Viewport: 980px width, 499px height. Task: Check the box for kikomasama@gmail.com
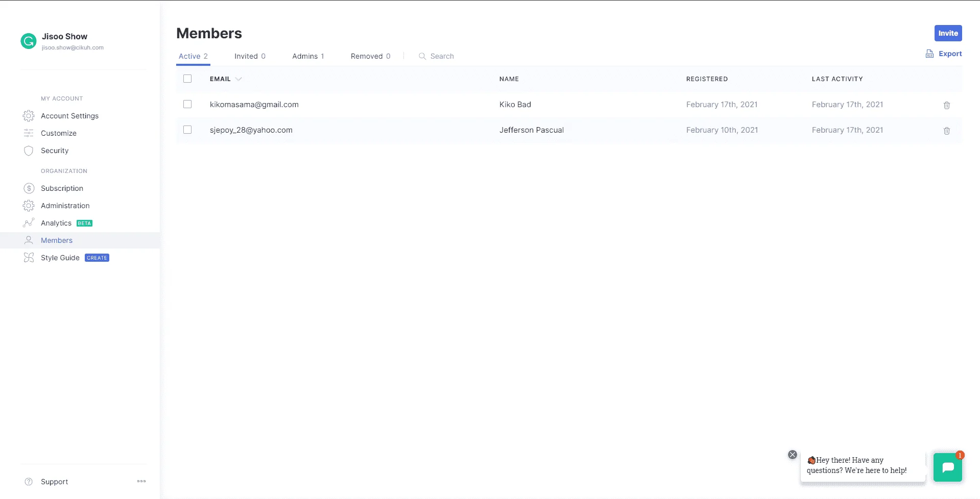[x=187, y=104]
